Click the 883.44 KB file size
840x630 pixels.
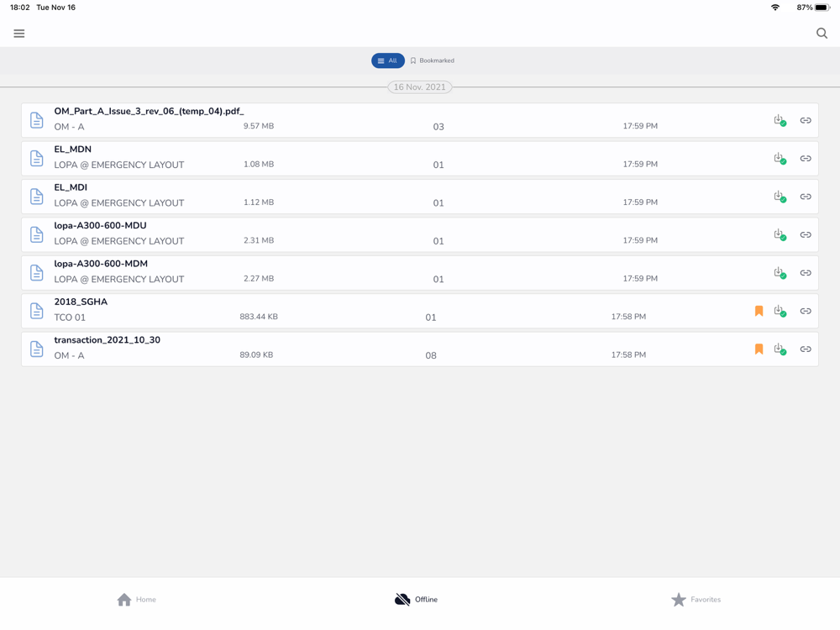click(x=259, y=317)
